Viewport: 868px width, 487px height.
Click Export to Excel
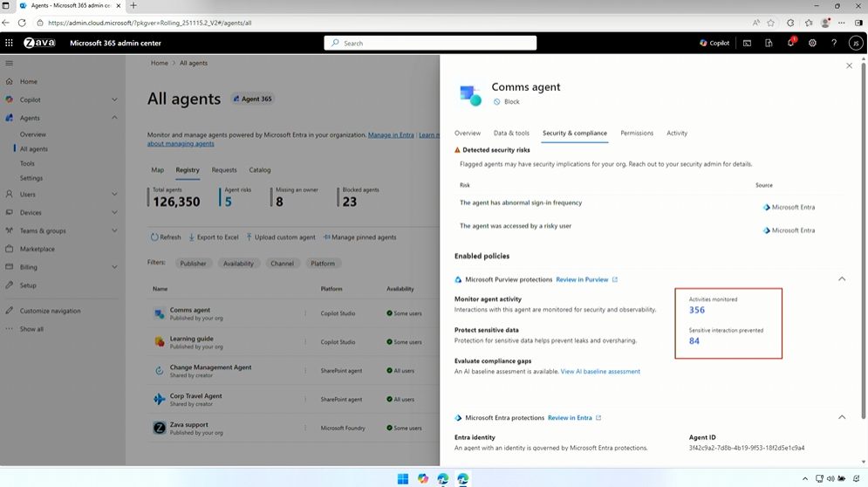click(x=213, y=237)
